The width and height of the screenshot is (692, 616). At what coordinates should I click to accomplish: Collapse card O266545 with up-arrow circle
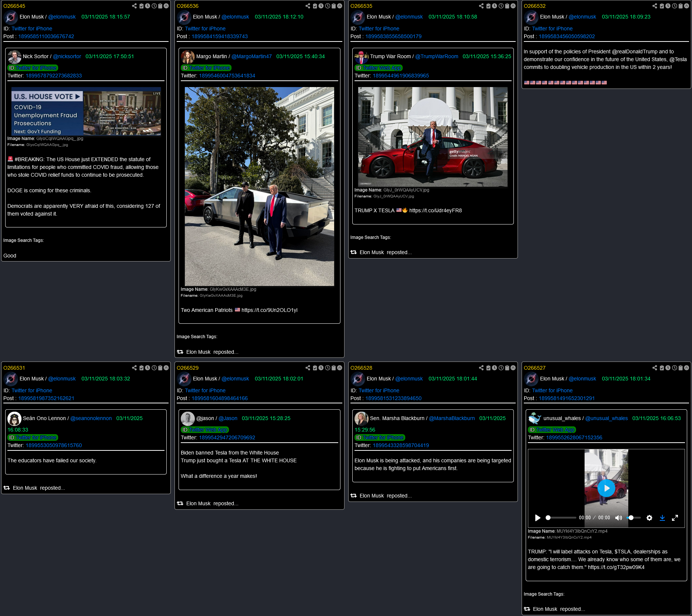tap(166, 6)
